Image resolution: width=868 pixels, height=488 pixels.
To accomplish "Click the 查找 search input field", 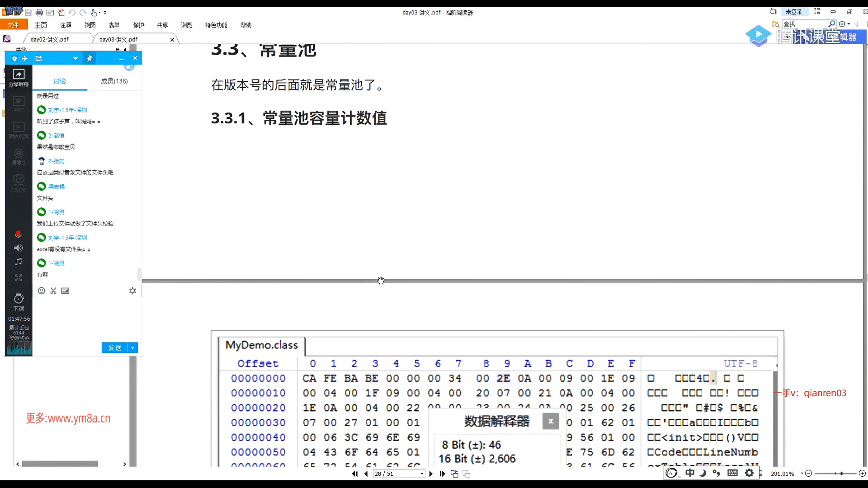I will click(x=805, y=24).
